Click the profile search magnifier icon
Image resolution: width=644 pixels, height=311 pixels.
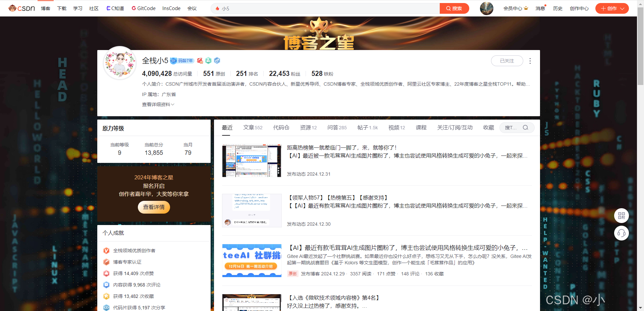pyautogui.click(x=526, y=128)
